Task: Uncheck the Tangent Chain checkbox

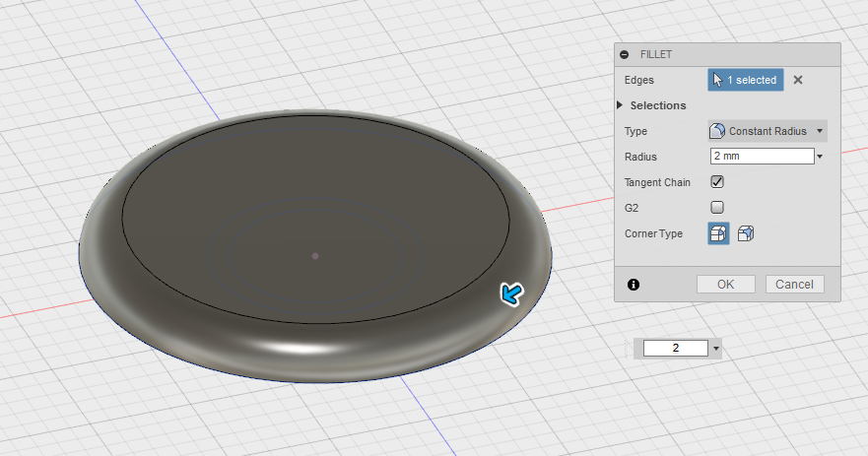Action: 717,182
